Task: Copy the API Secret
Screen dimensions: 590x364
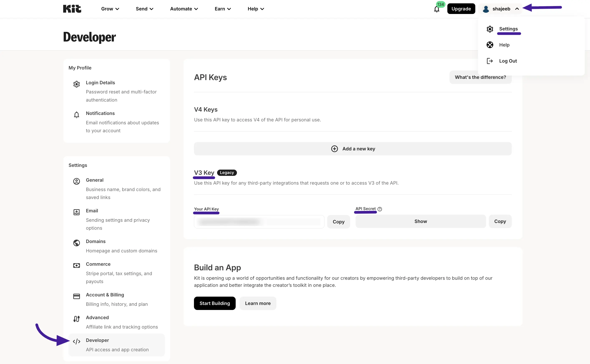Action: pos(500,221)
